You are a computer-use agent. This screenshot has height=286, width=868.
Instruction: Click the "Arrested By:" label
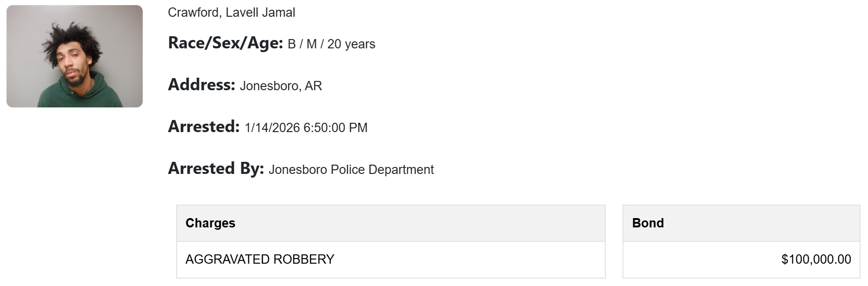pos(216,169)
